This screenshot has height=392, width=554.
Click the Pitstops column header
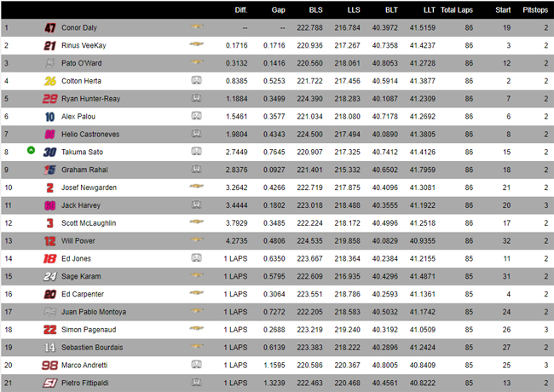click(535, 10)
